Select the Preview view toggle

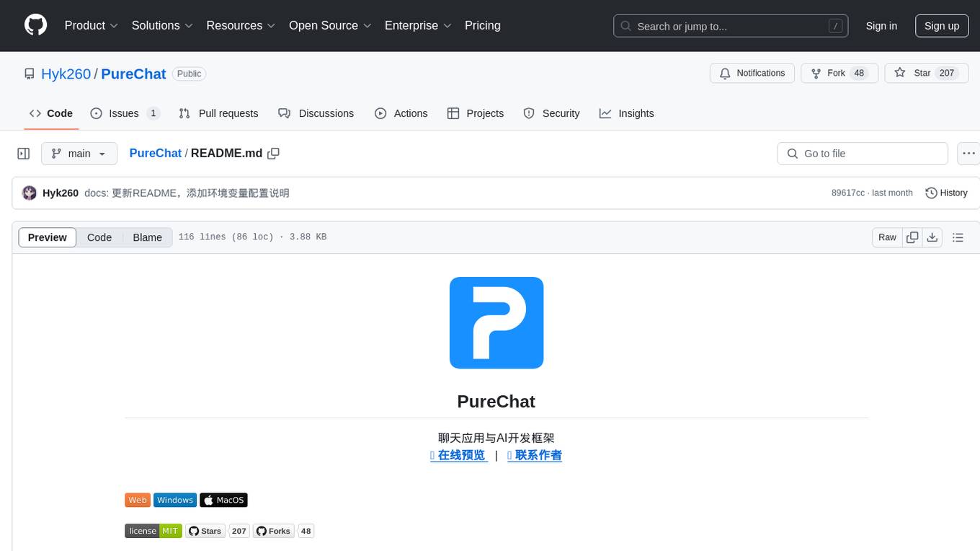48,237
